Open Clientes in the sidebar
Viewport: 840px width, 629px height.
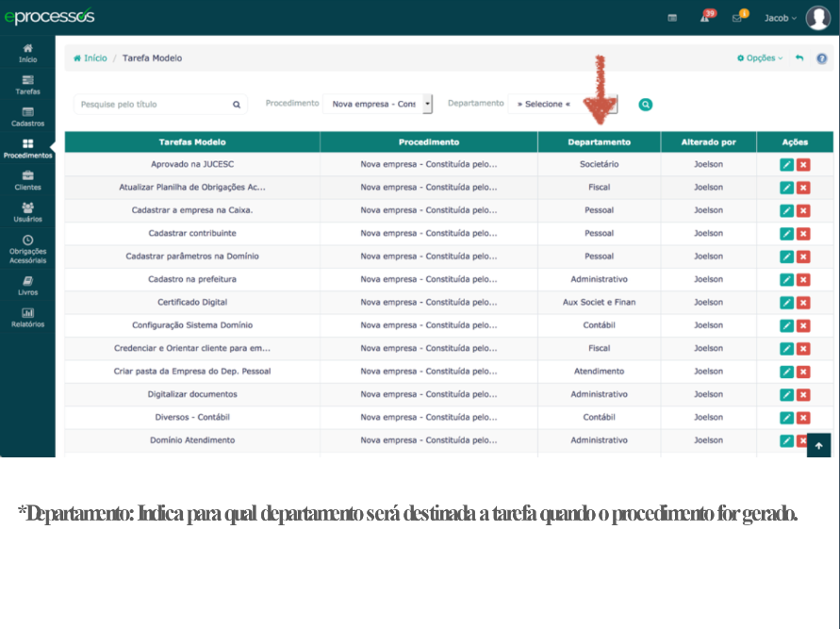pos(27,180)
